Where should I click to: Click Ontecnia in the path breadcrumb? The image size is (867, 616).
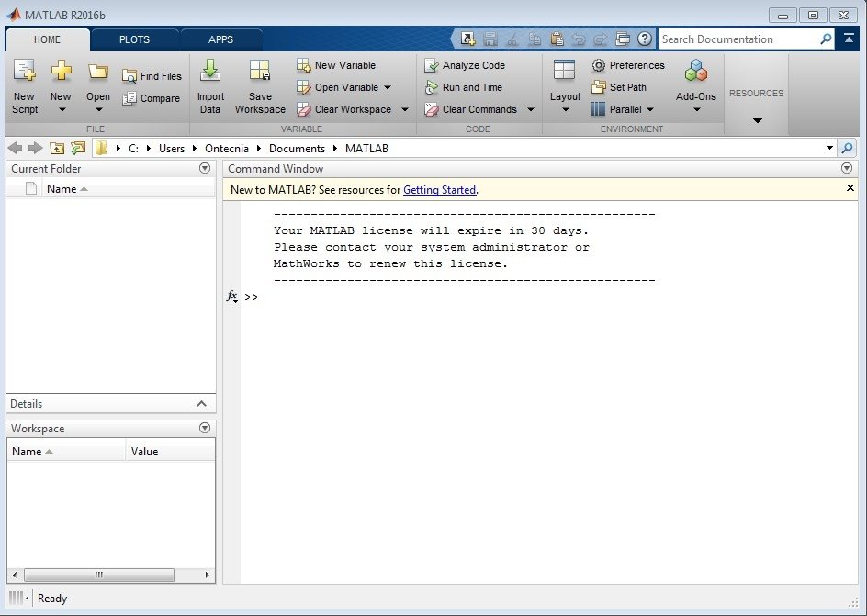pos(227,149)
